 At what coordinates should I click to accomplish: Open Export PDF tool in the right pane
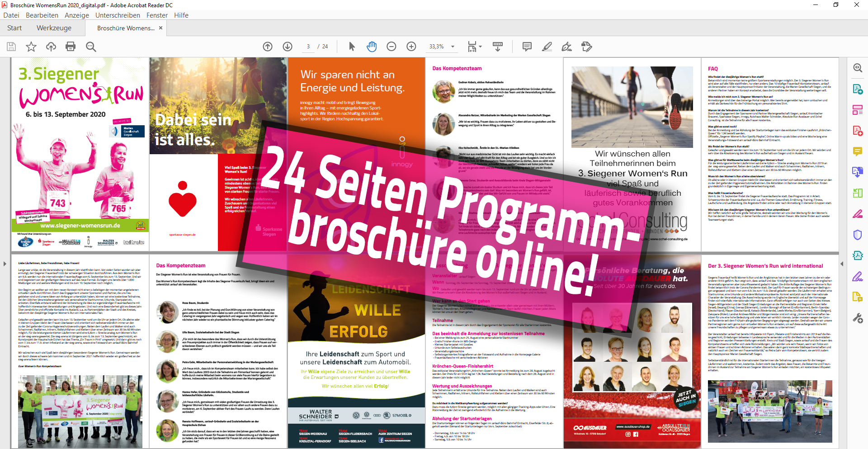click(858, 89)
